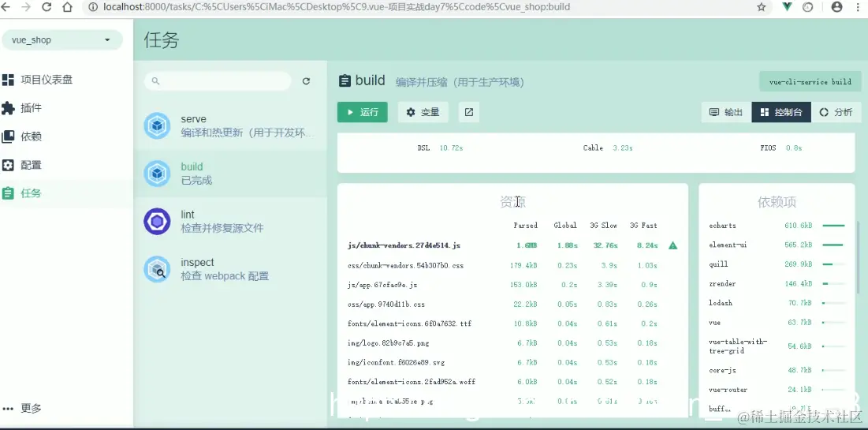Switch to the 控制台 tab
868x430 pixels.
(781, 112)
